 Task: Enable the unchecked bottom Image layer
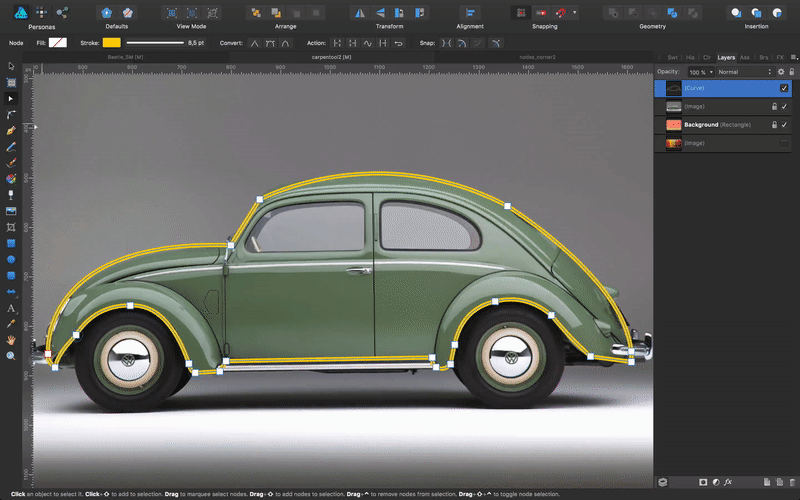pyautogui.click(x=784, y=143)
